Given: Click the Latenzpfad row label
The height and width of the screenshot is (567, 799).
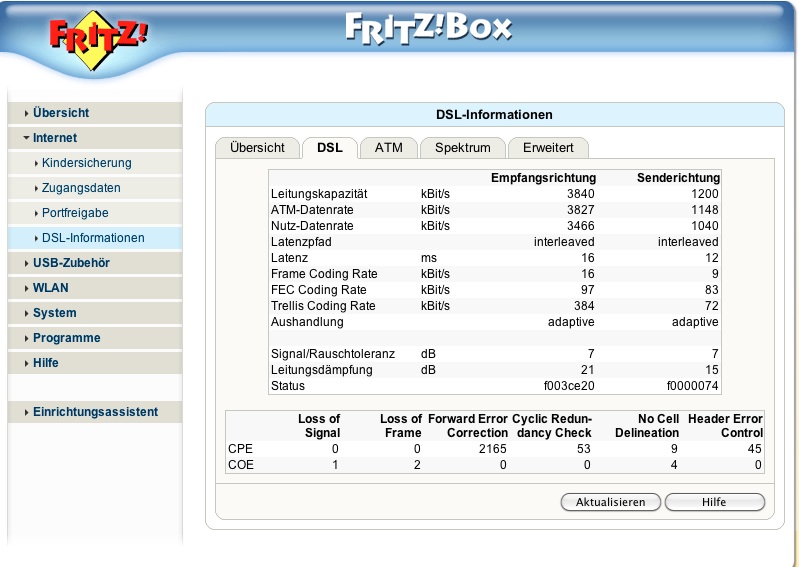Looking at the screenshot, I should 301,241.
